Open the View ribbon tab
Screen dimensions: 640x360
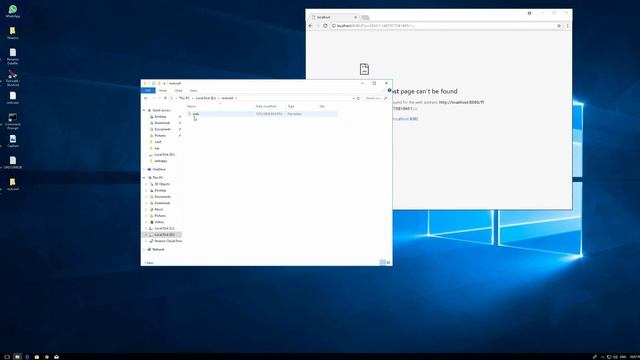point(193,90)
